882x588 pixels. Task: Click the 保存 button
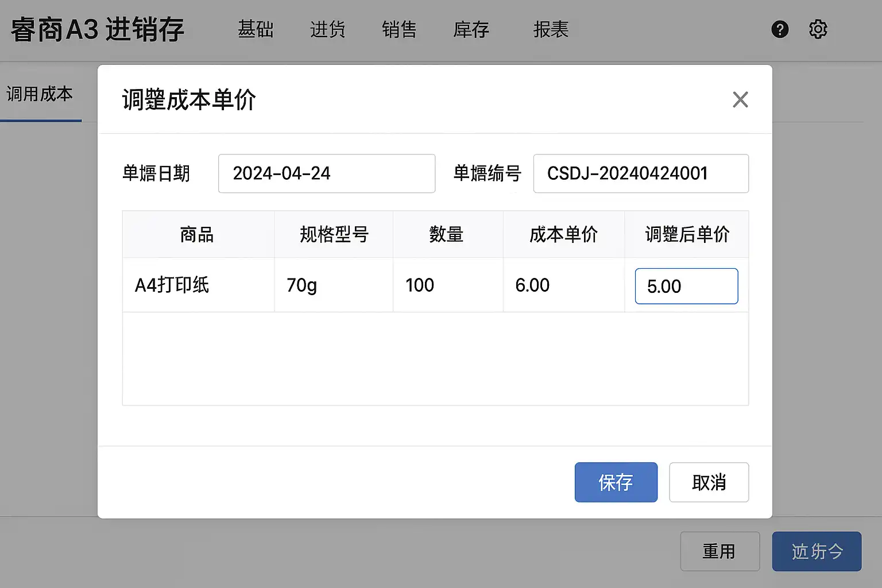(616, 482)
